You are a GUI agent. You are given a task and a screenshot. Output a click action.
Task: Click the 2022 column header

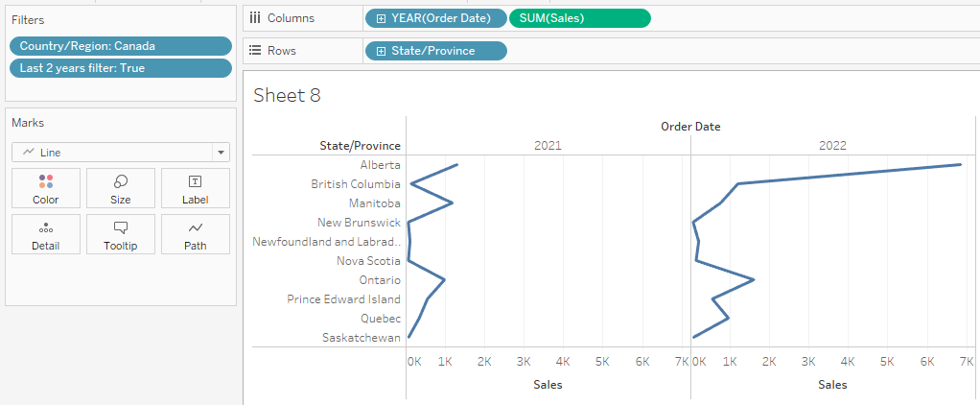click(832, 146)
